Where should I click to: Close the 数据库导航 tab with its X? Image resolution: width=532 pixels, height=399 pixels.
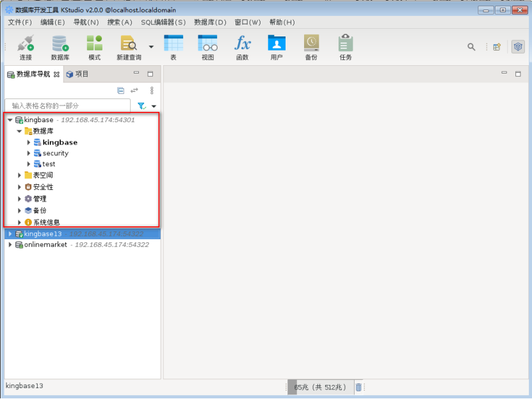57,74
